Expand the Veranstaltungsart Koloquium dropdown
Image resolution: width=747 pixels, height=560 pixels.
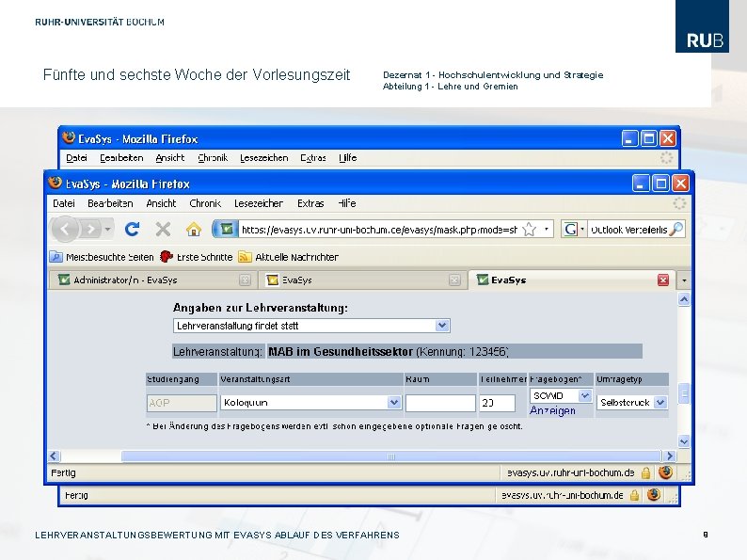[x=394, y=402]
